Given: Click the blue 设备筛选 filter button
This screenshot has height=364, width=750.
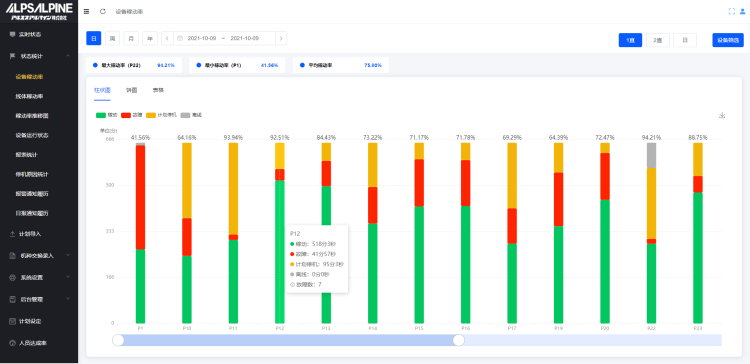Looking at the screenshot, I should 728,40.
